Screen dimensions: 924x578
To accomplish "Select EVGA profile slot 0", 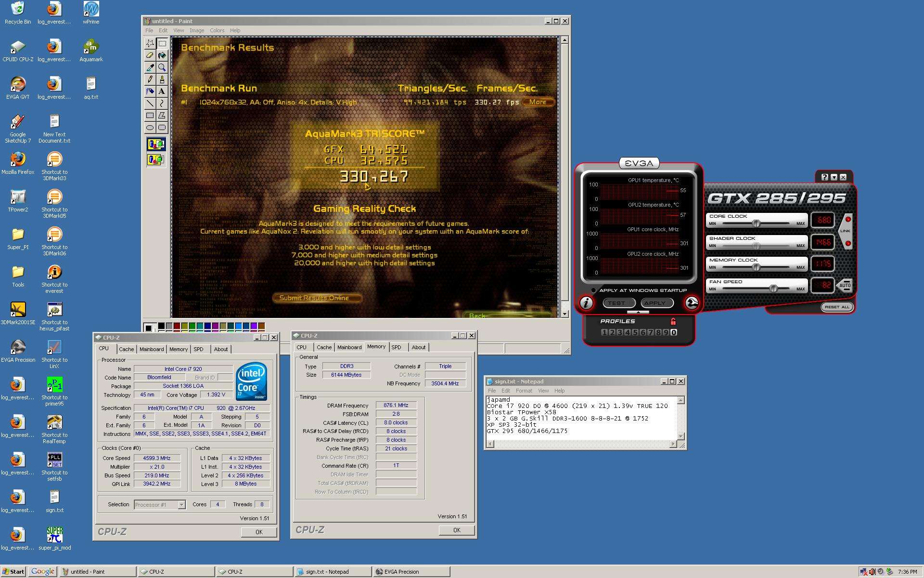I will [674, 332].
